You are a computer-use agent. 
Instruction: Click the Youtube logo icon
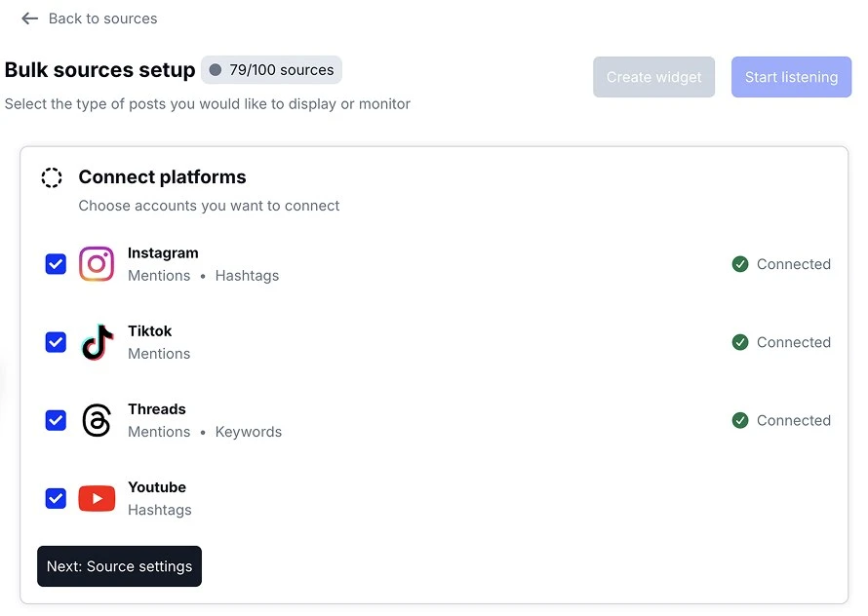[x=97, y=498]
